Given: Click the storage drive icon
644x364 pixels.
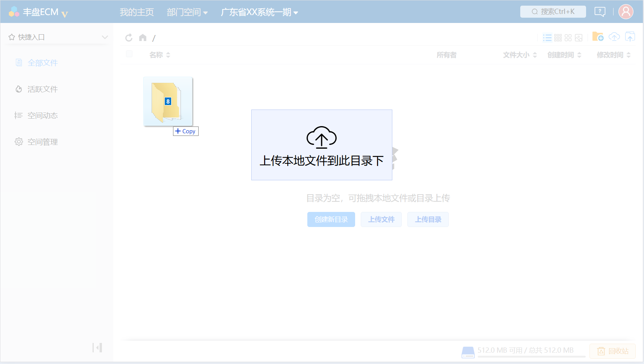Looking at the screenshot, I should point(468,352).
